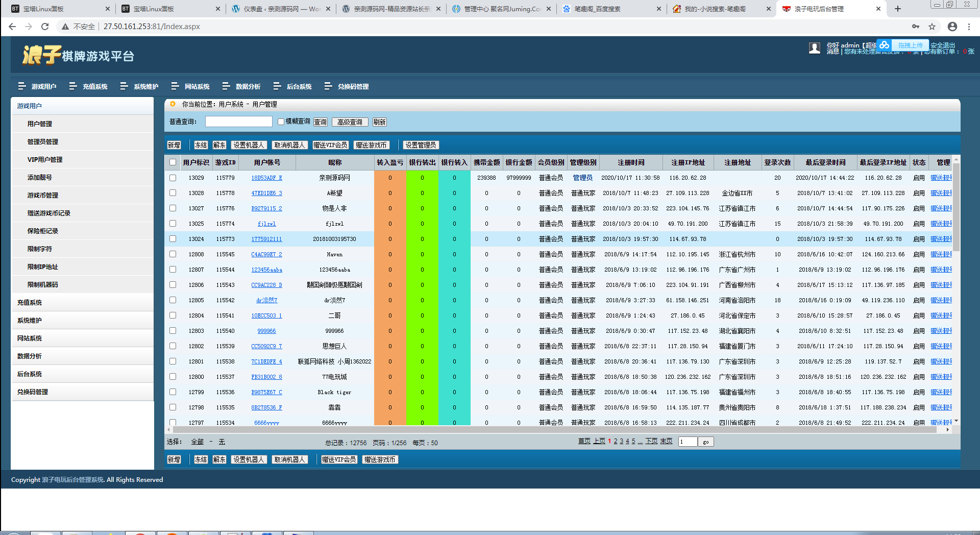The height and width of the screenshot is (535, 980).
Task: Click the admin user avatar icon
Action: [x=815, y=48]
